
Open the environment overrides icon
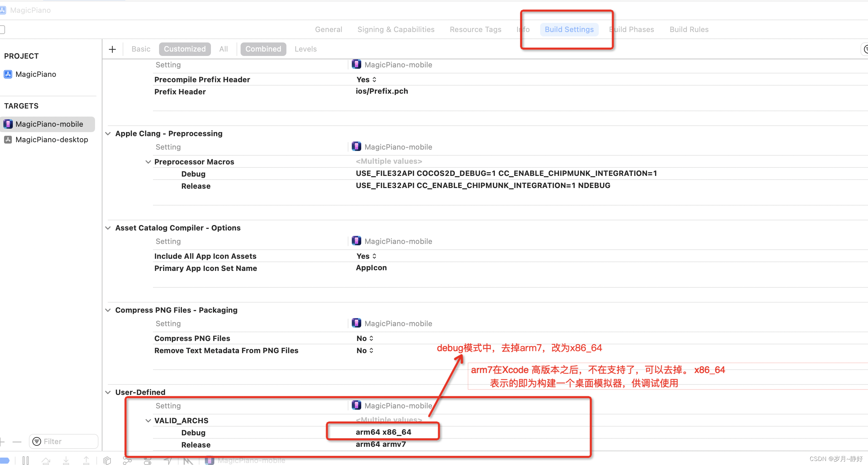click(148, 460)
